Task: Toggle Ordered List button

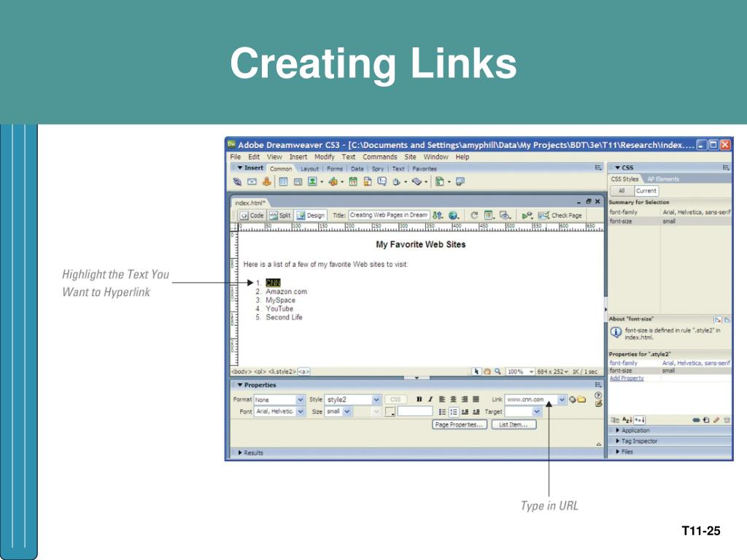Action: coord(453,412)
